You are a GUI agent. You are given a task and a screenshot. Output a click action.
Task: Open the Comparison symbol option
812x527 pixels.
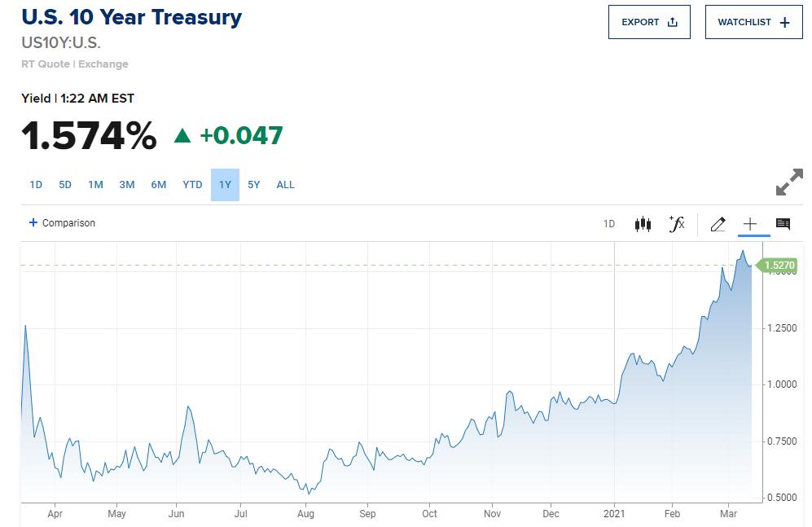[x=68, y=223]
